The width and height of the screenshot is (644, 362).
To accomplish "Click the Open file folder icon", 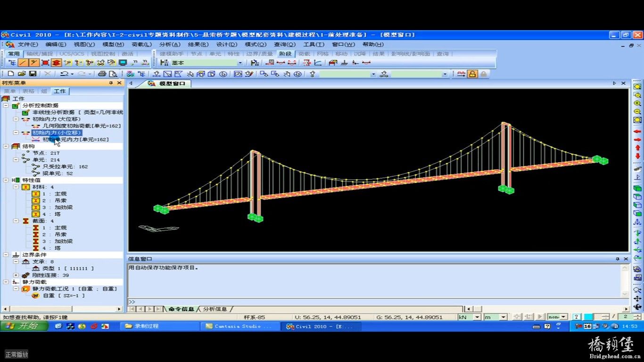I will [x=22, y=74].
